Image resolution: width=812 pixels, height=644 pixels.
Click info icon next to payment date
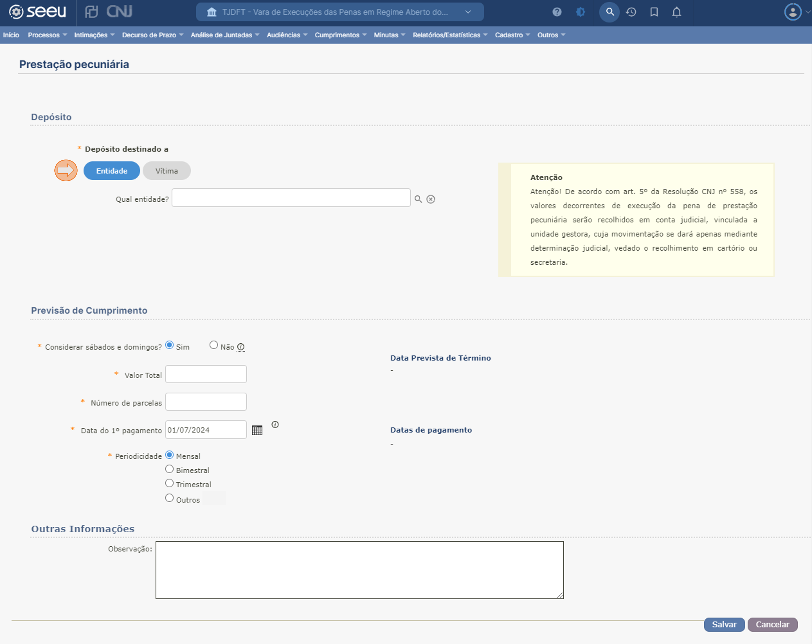(x=275, y=424)
